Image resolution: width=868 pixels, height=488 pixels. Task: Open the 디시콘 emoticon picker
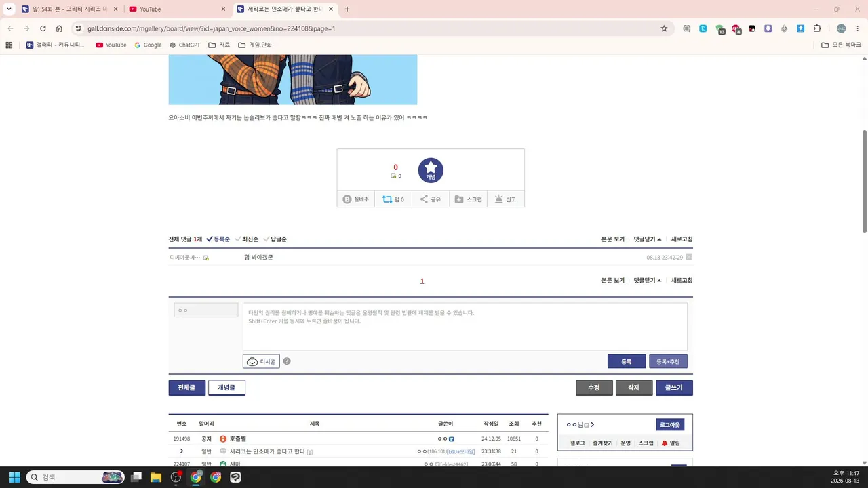(x=261, y=361)
